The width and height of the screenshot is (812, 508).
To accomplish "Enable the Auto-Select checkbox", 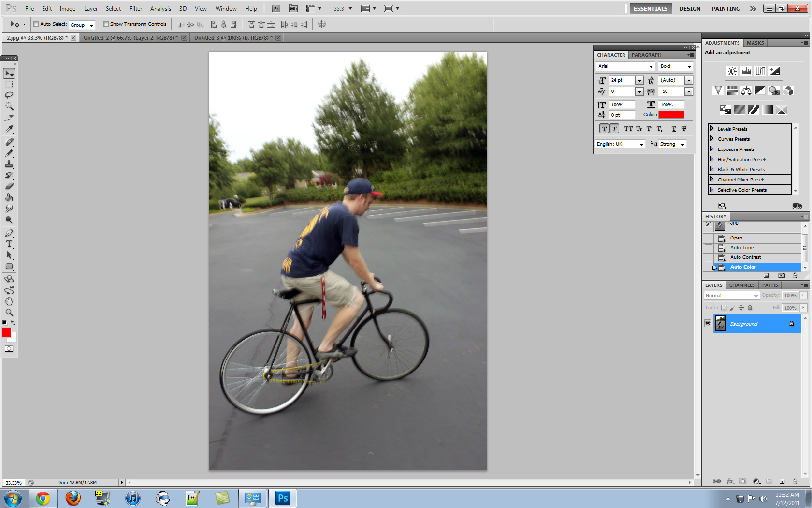I will click(36, 24).
